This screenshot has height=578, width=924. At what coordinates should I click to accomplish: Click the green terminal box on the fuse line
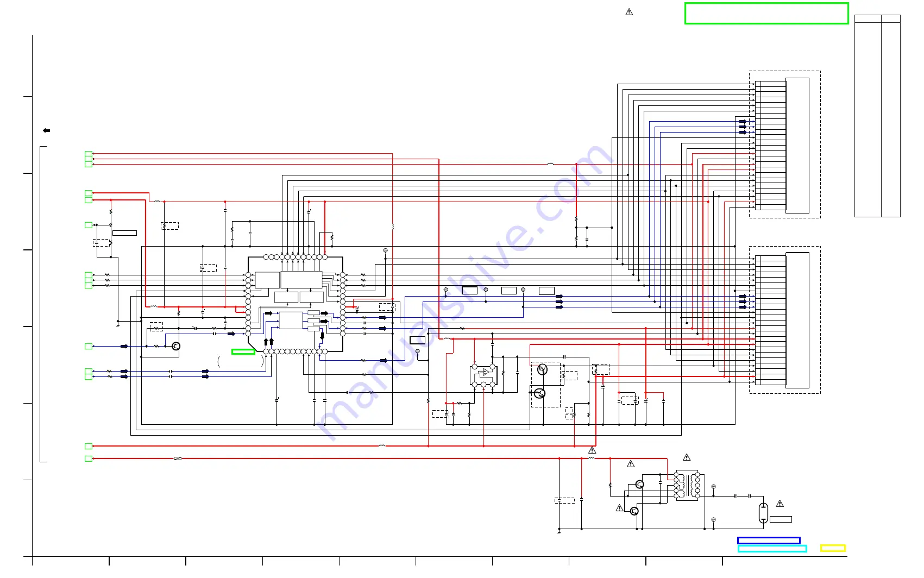[x=89, y=458]
